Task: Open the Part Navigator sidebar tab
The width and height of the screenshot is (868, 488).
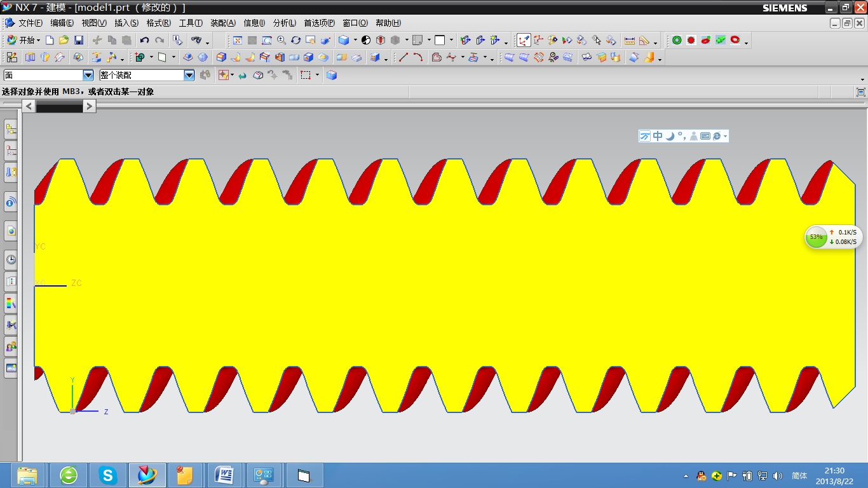Action: [11, 151]
